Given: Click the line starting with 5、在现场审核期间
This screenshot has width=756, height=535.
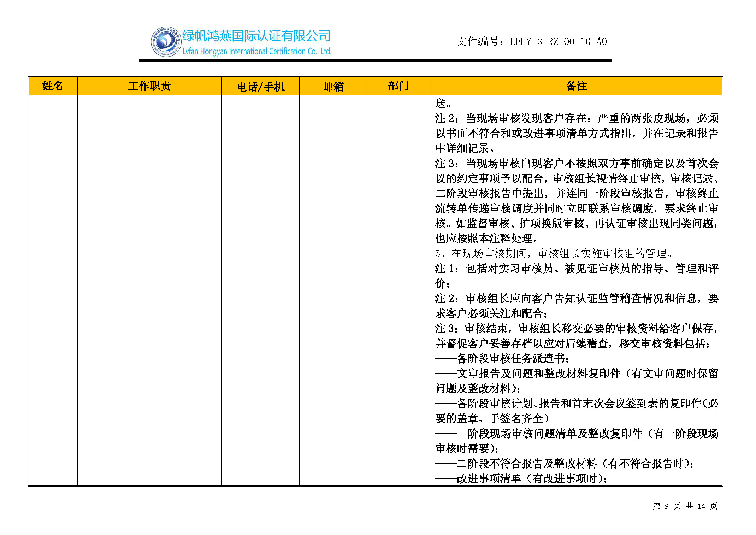Looking at the screenshot, I should [x=553, y=253].
